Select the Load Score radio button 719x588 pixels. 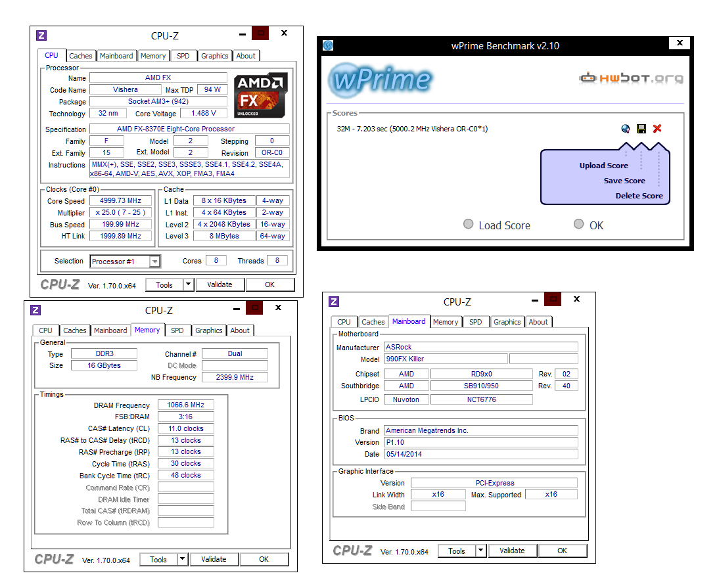tap(468, 224)
